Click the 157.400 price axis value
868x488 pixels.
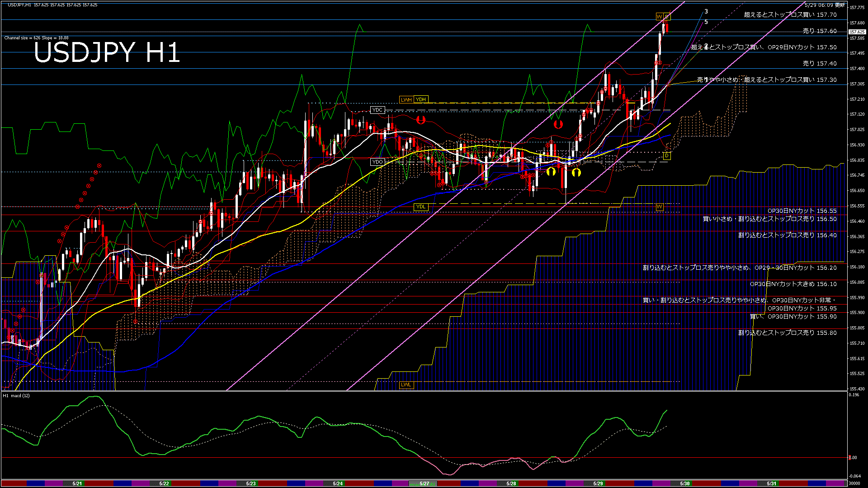(857, 69)
